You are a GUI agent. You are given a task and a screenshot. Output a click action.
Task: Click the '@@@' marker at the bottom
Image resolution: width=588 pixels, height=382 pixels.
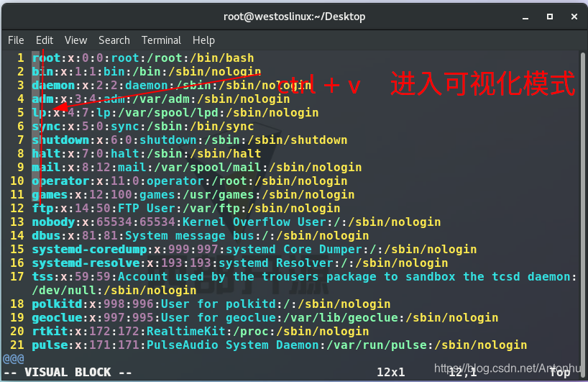pyautogui.click(x=14, y=359)
